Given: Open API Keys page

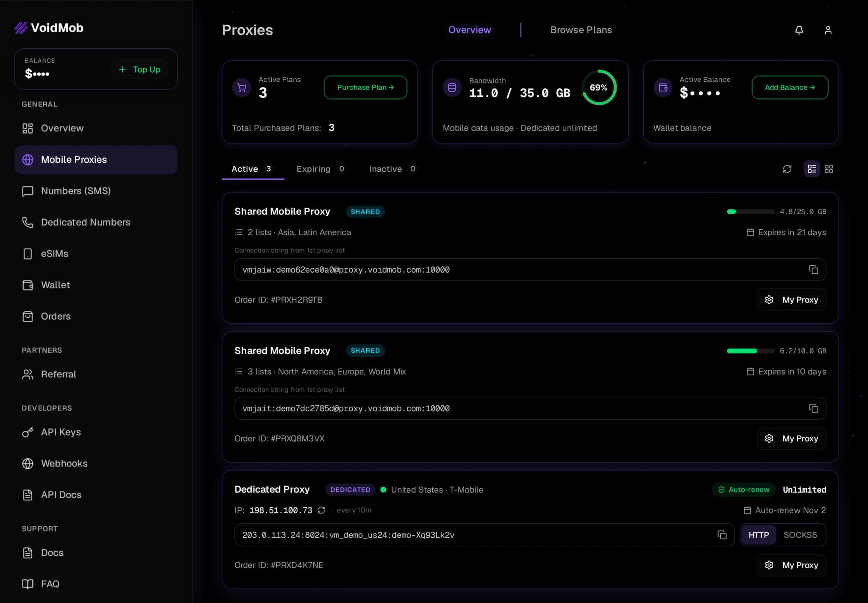Looking at the screenshot, I should [96, 432].
